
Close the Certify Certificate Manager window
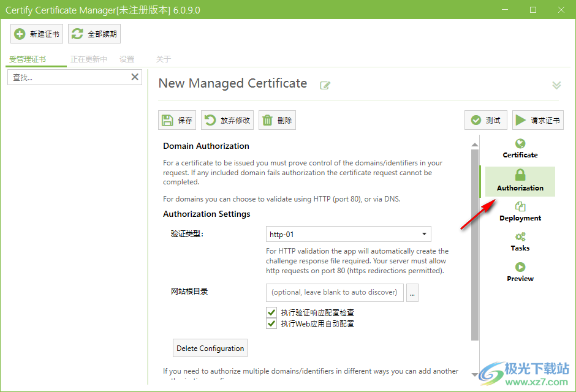point(561,10)
